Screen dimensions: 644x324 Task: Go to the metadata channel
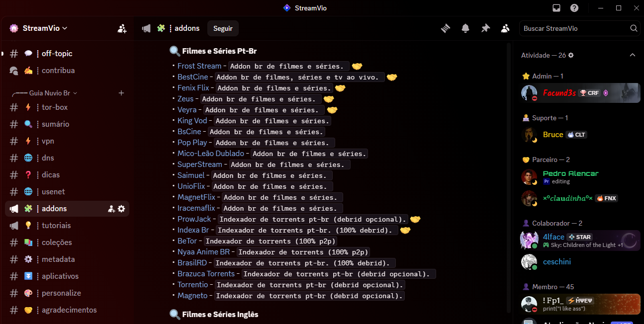[67, 259]
